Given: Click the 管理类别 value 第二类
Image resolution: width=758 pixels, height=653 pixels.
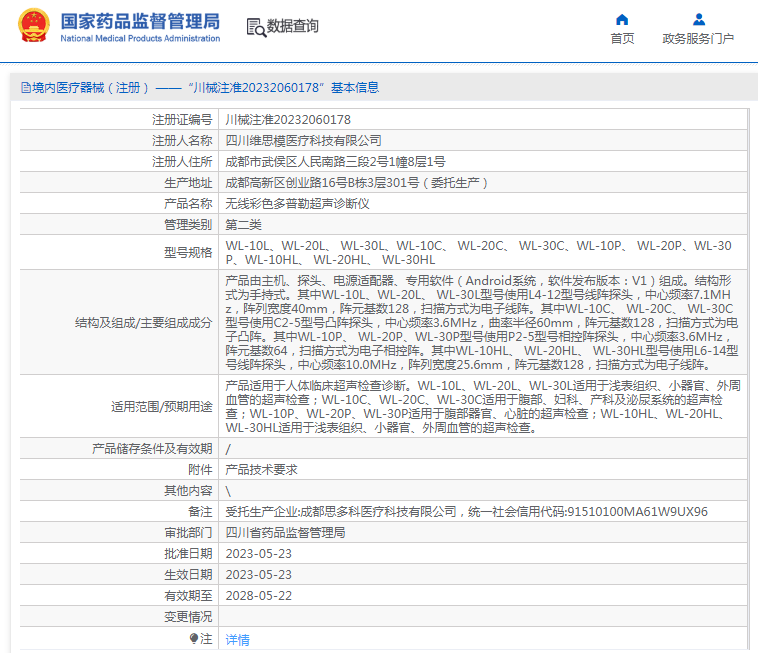Looking at the screenshot, I should (244, 224).
